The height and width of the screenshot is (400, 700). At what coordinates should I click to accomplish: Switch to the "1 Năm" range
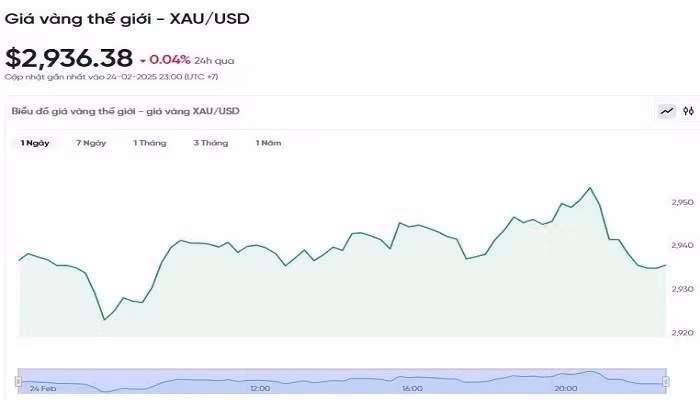click(269, 143)
